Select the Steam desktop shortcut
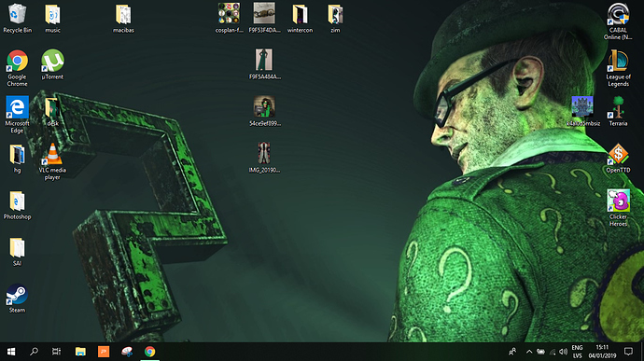Viewport: 644px width, 361px height. 17,299
